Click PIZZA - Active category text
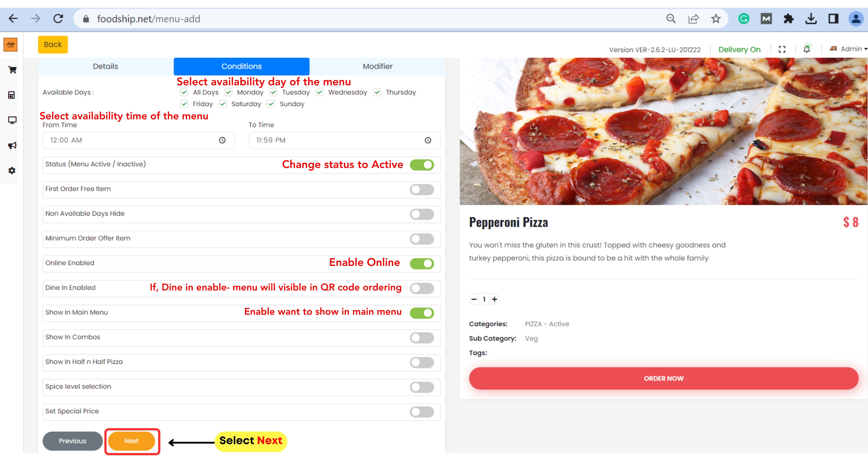This screenshot has width=868, height=461. click(547, 324)
